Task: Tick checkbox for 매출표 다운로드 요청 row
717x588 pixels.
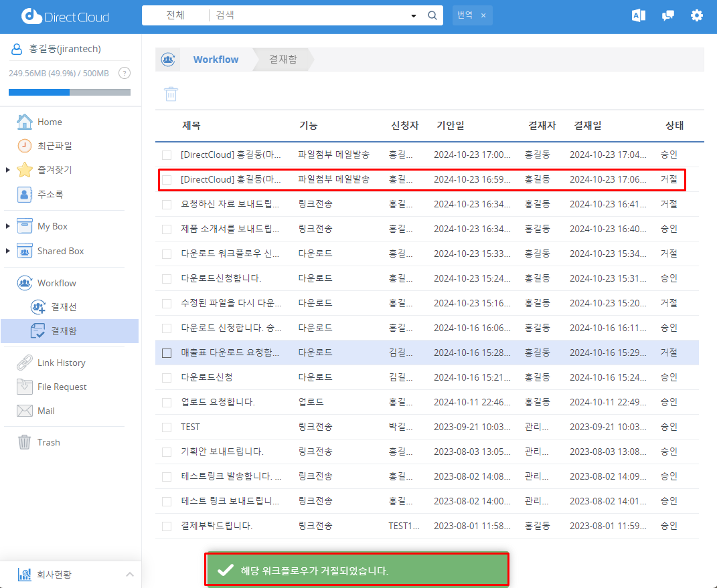Action: click(x=167, y=353)
